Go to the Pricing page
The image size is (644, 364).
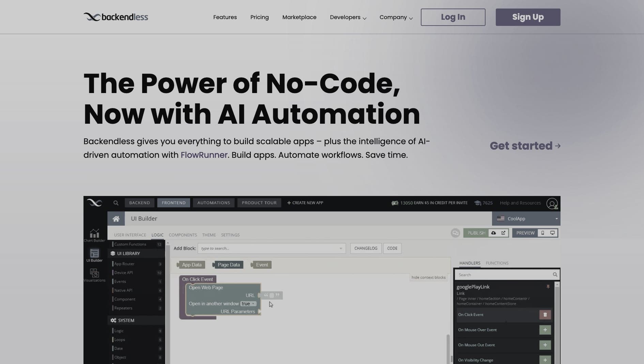tap(260, 17)
